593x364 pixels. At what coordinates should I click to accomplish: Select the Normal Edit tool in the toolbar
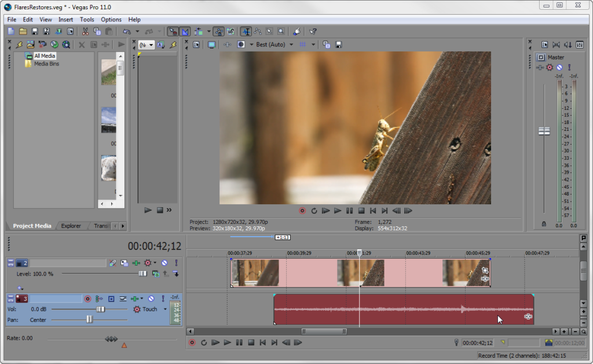[x=246, y=31]
